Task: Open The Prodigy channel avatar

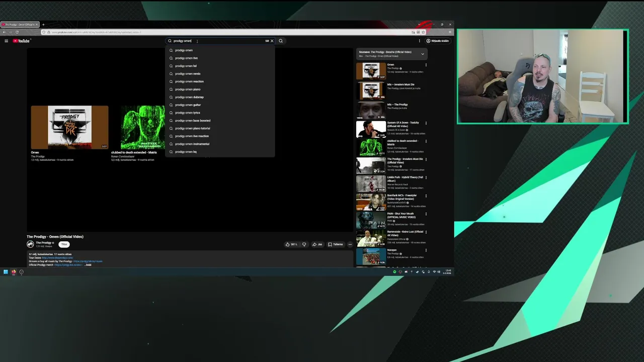Action: 30,244
